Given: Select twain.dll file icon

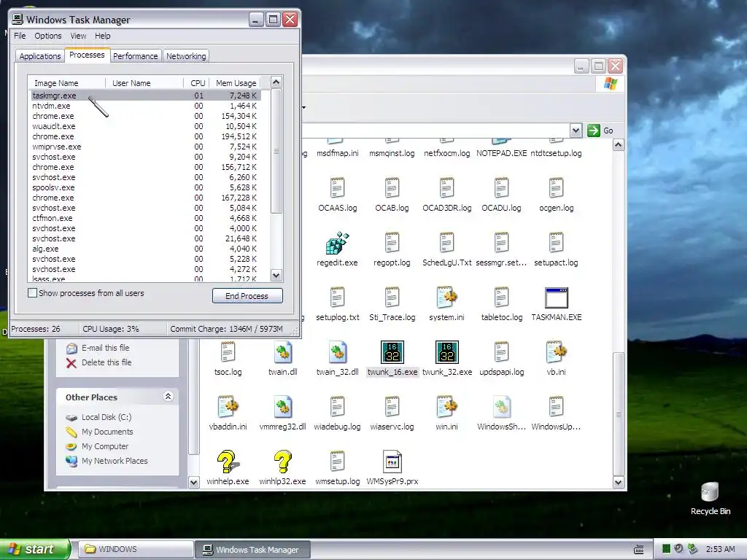Looking at the screenshot, I should [282, 352].
